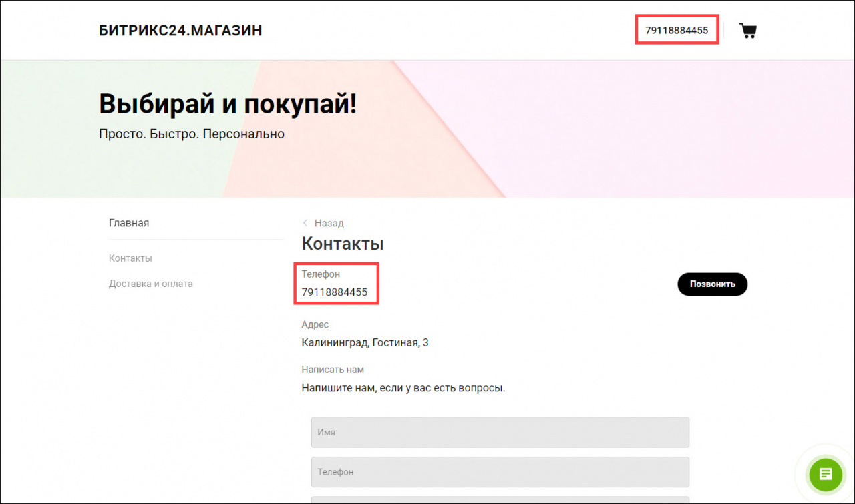Focus the Телефон input field in form
This screenshot has height=504, width=855.
pyautogui.click(x=500, y=472)
